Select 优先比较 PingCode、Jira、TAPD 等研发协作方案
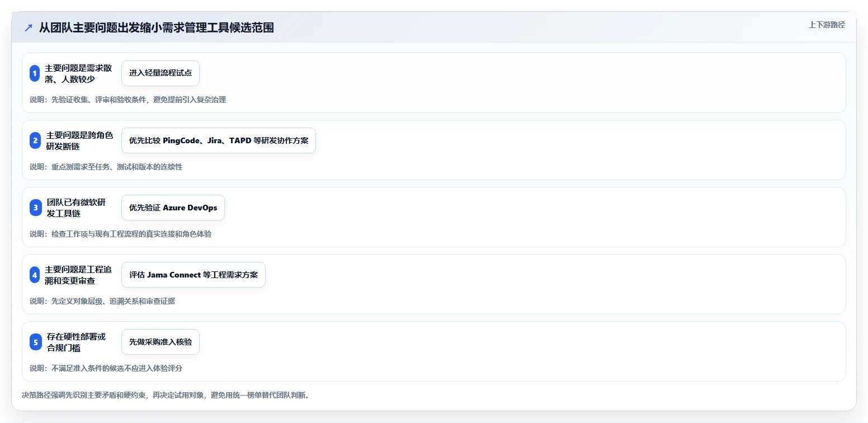This screenshot has height=423, width=868. point(219,140)
